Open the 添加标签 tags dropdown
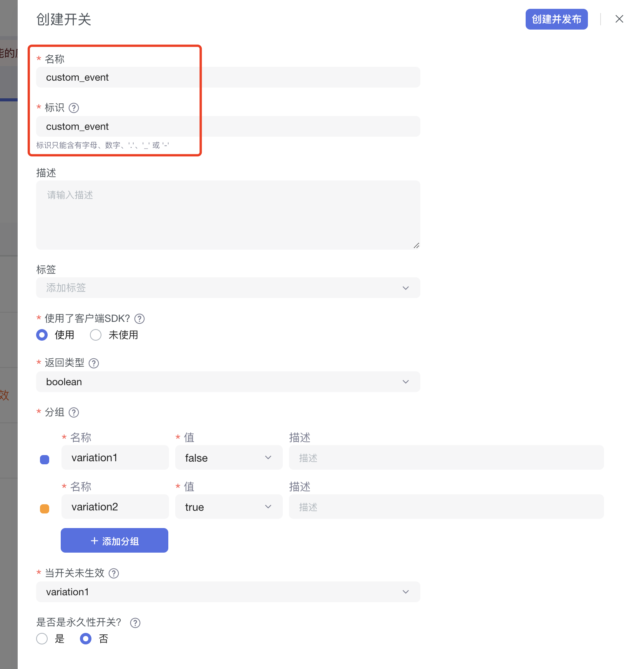Viewport: 644px width, 669px height. 228,288
